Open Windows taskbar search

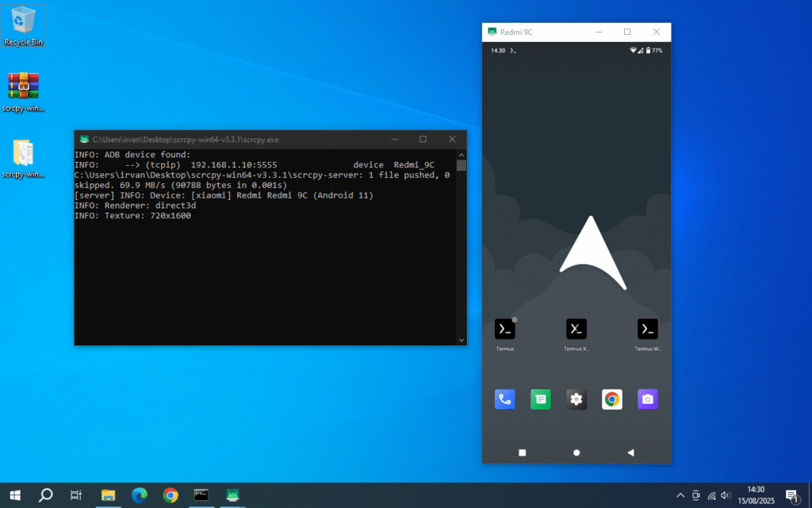point(45,495)
